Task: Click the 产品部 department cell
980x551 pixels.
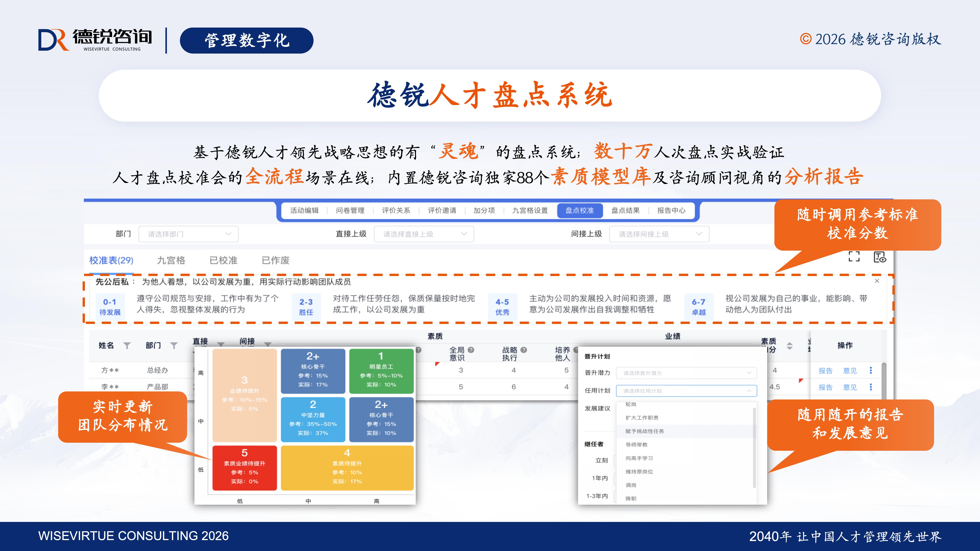Action: [x=158, y=387]
